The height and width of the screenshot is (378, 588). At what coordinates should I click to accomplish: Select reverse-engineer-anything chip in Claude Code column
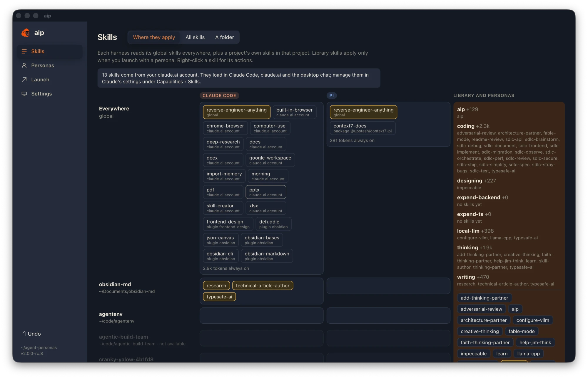click(x=236, y=112)
